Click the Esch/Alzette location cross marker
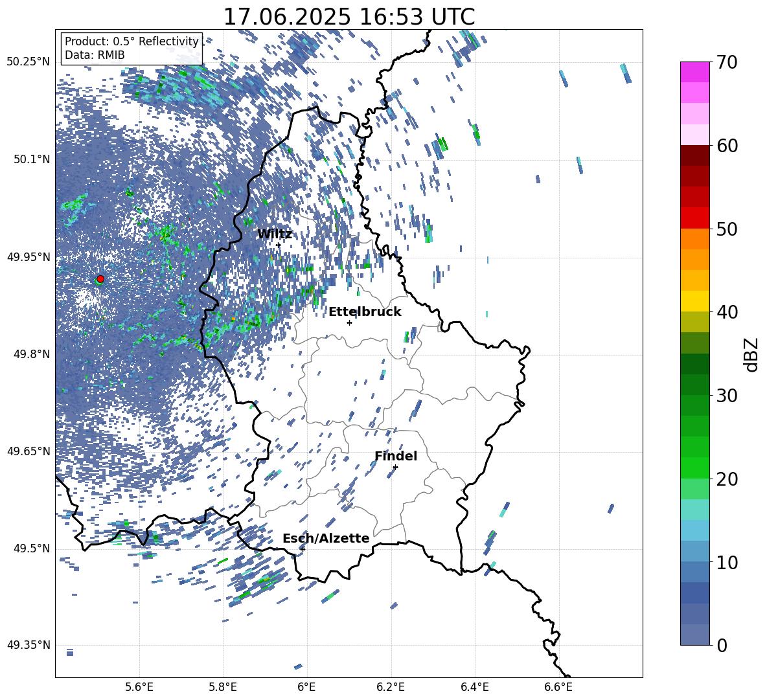 303,549
